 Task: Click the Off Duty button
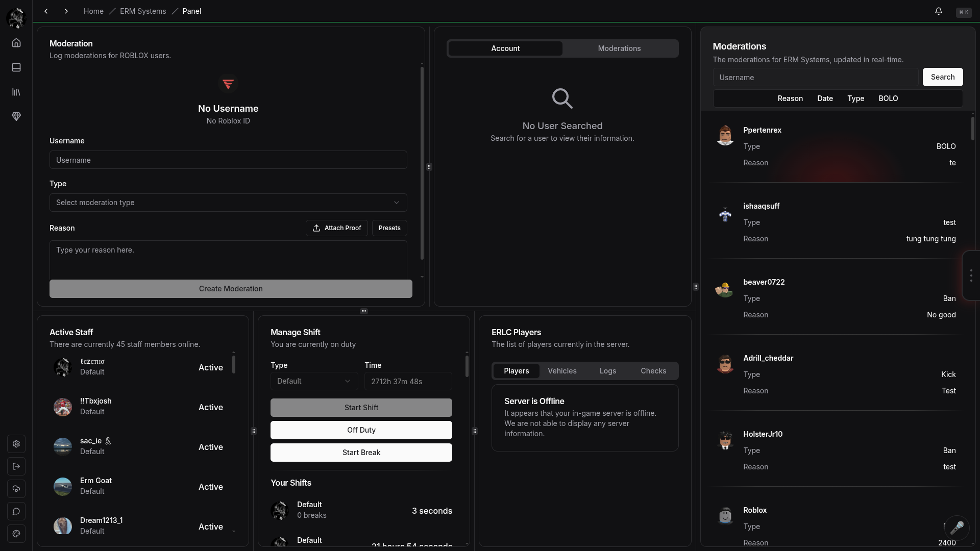(x=361, y=430)
